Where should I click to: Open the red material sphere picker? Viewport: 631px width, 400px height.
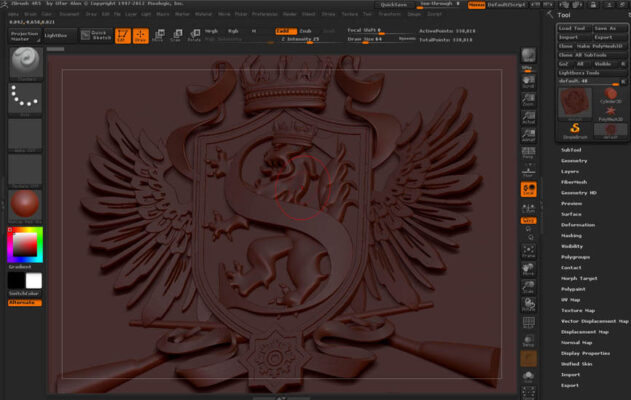[25, 206]
